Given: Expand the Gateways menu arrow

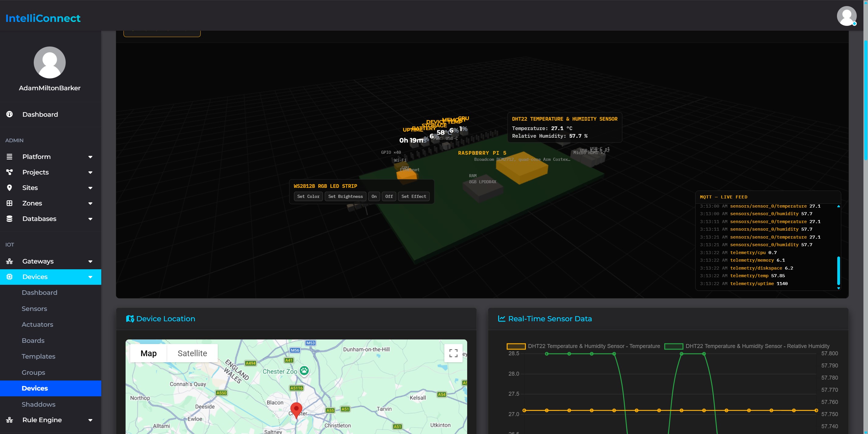Looking at the screenshot, I should (x=90, y=262).
